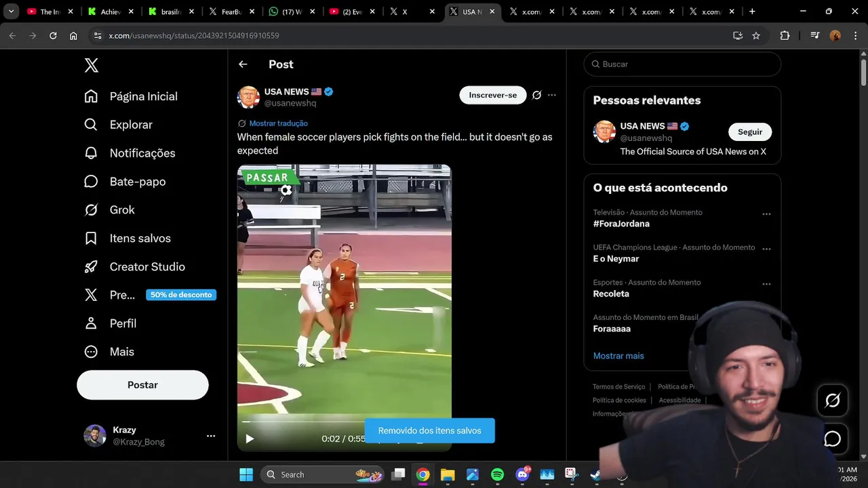The width and height of the screenshot is (868, 488).
Task: Open Bate-papo messages
Action: tap(125, 182)
